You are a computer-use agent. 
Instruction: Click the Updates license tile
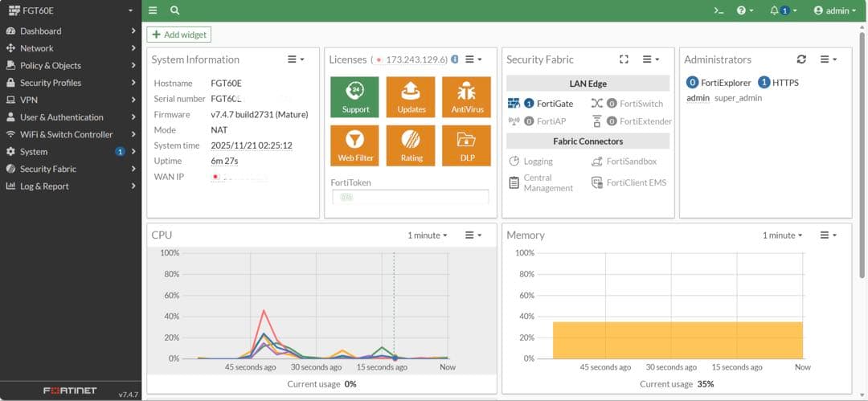411,97
